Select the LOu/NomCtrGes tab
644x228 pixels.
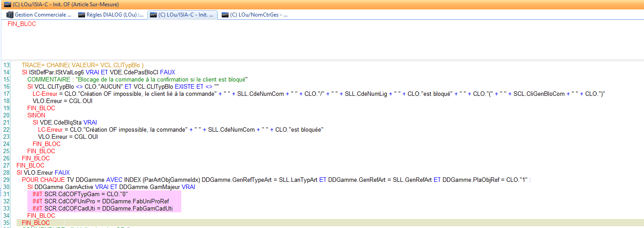tap(258, 15)
